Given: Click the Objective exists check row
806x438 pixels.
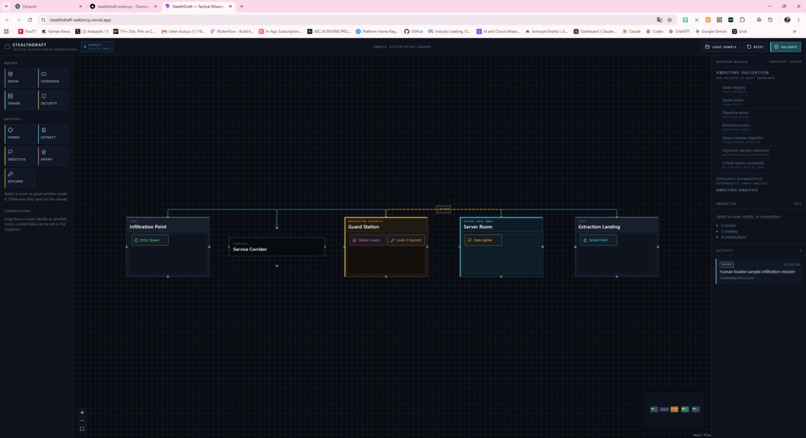Looking at the screenshot, I should coord(759,114).
